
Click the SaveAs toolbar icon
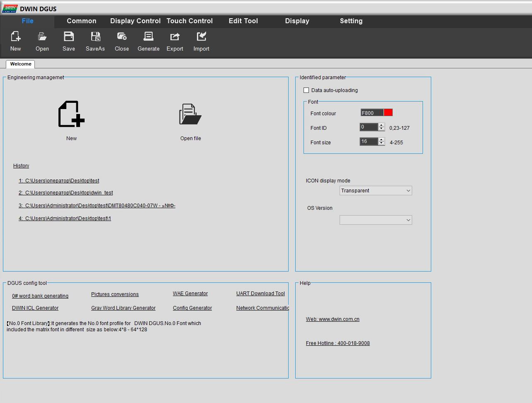click(x=95, y=36)
